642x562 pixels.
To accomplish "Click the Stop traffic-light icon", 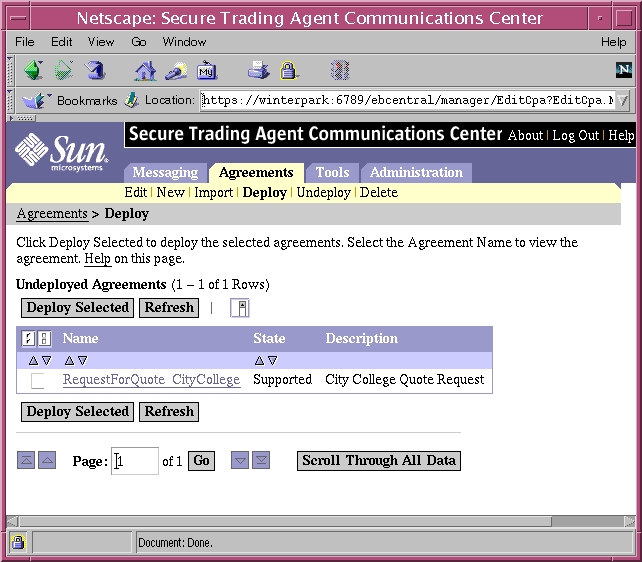I will 340,70.
